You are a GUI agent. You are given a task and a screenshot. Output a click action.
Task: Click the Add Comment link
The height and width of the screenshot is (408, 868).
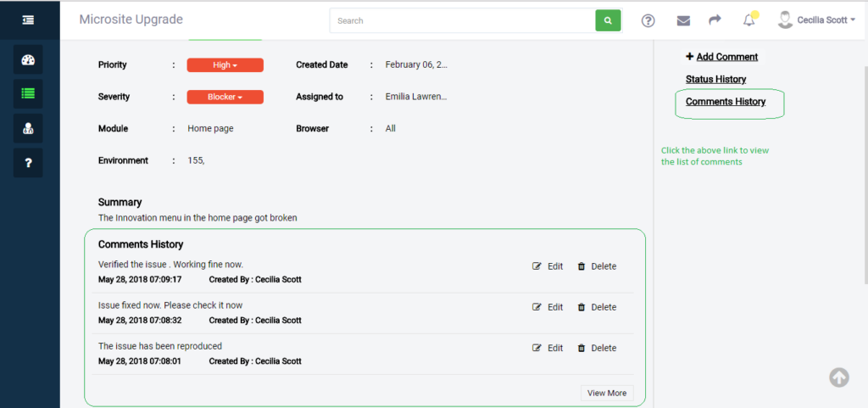pos(722,57)
